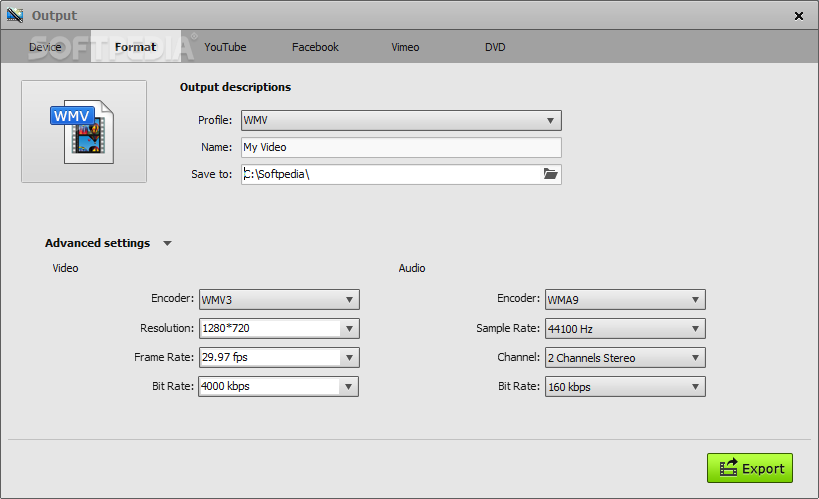Viewport: 819px width, 499px height.
Task: Open the YouTube tab
Action: [x=225, y=47]
